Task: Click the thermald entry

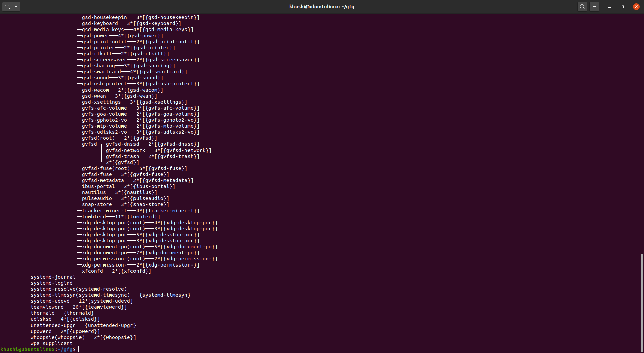Action: [62, 313]
